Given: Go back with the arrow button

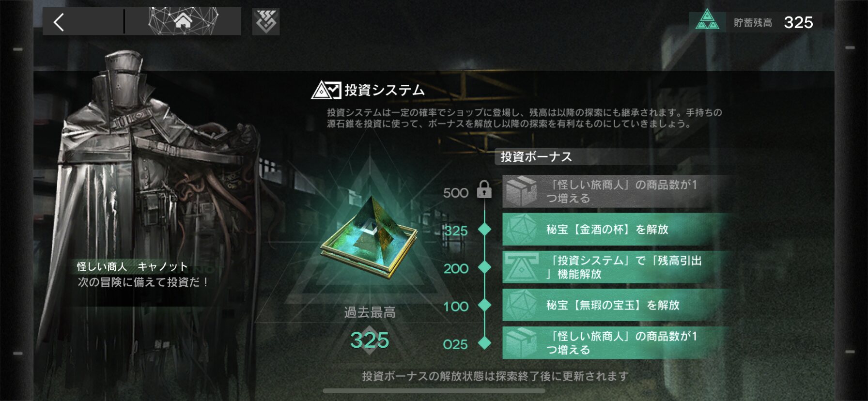Looking at the screenshot, I should tap(59, 22).
